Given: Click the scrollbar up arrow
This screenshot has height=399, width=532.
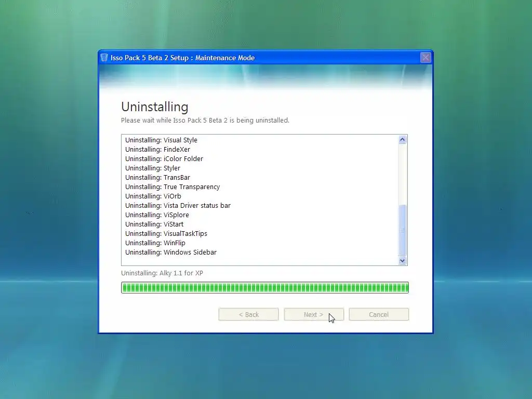Looking at the screenshot, I should [x=403, y=140].
